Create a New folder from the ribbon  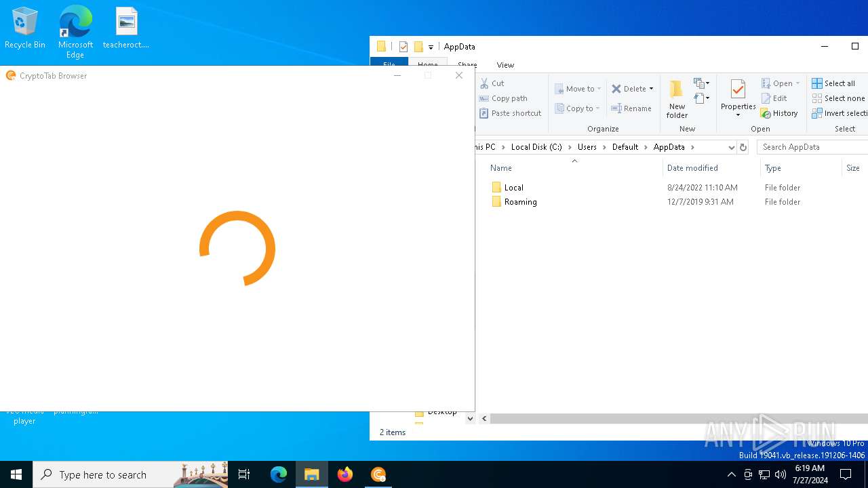[x=677, y=100]
